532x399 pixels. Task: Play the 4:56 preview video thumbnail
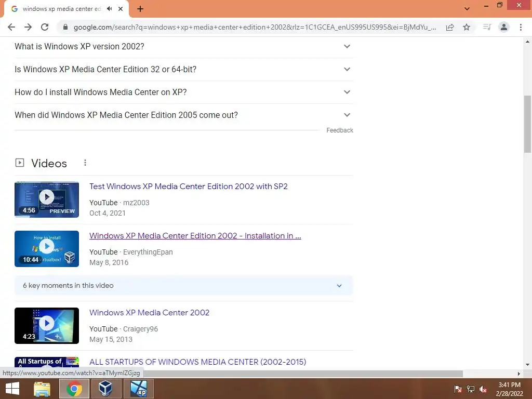coord(47,199)
